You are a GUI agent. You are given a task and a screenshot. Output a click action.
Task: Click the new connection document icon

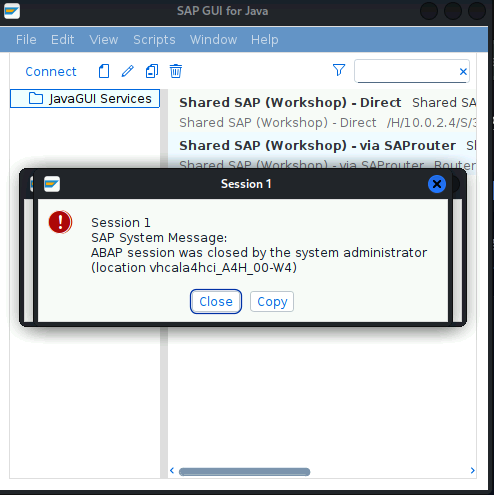pyautogui.click(x=104, y=71)
